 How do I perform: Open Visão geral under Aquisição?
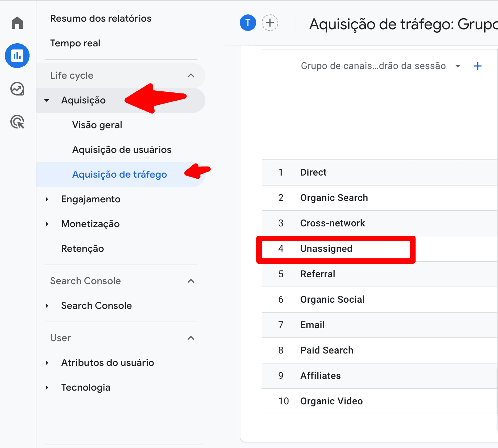pyautogui.click(x=97, y=125)
